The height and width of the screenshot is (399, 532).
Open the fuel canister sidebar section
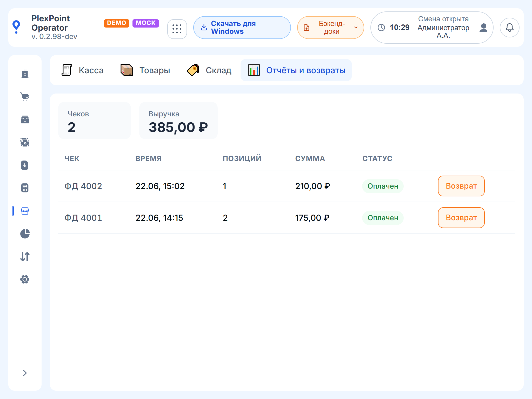(x=25, y=74)
